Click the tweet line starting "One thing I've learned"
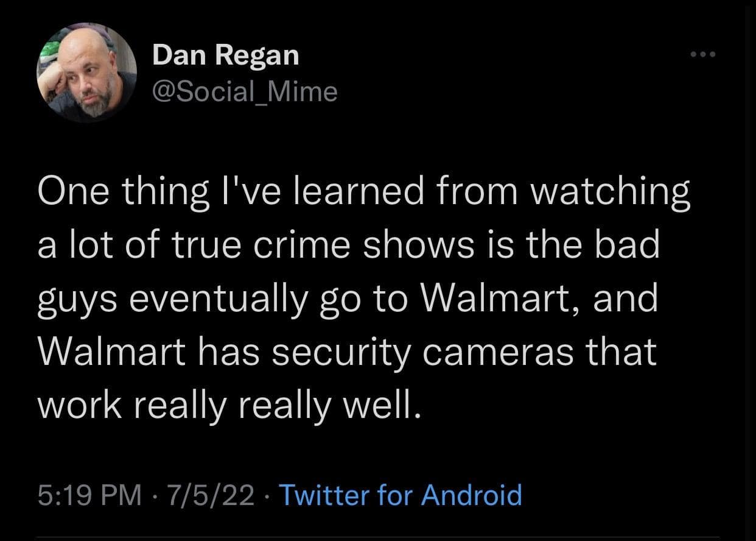 tap(363, 191)
